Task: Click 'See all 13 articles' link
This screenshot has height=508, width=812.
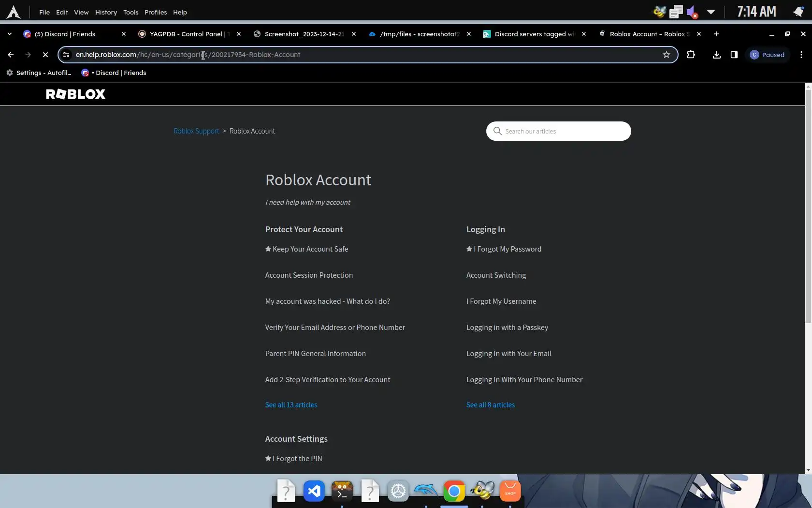Action: [291, 405]
